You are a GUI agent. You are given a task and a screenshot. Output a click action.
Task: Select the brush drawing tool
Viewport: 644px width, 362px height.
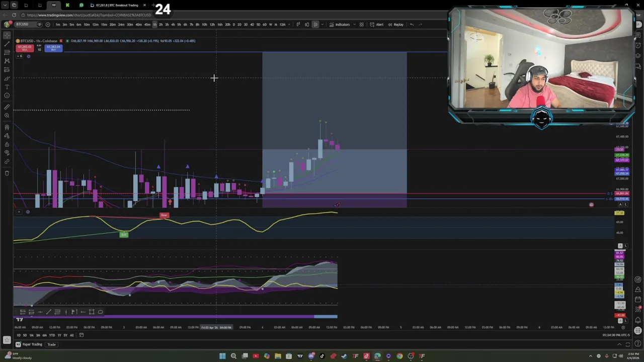[7, 78]
